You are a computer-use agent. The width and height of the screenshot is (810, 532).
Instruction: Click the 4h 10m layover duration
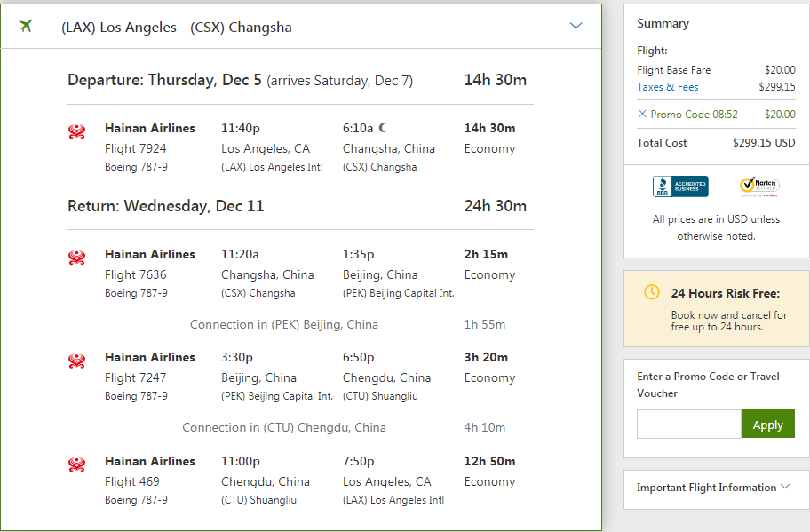coord(484,428)
